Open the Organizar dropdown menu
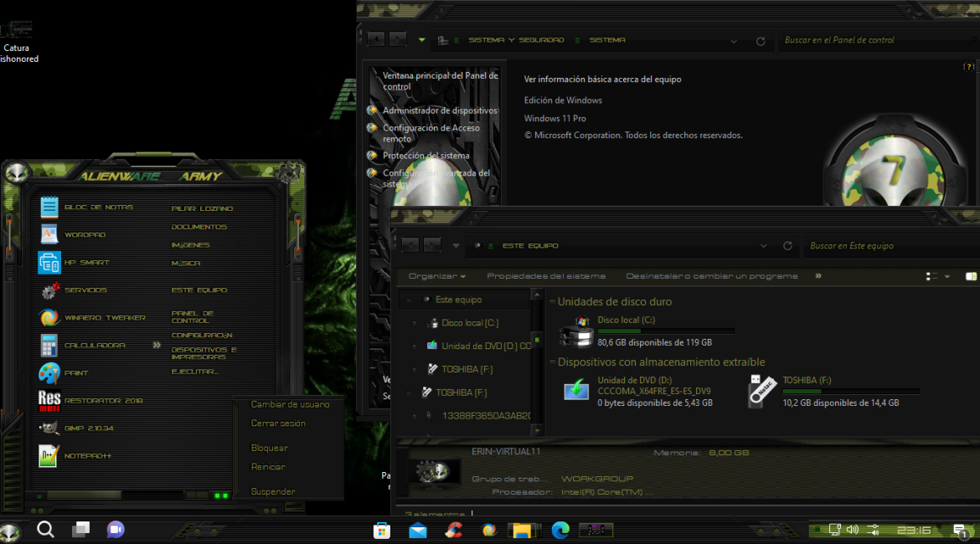 tap(436, 276)
